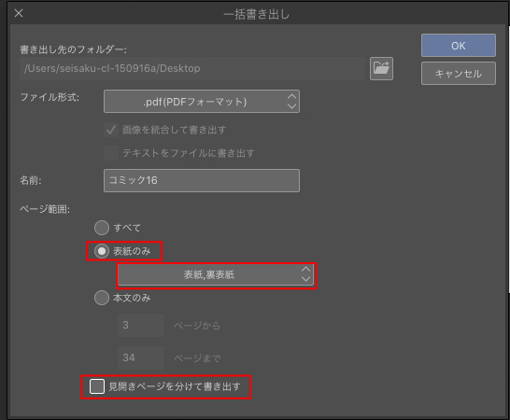Open the 表紙,裏表紙 dropdown

tap(216, 274)
